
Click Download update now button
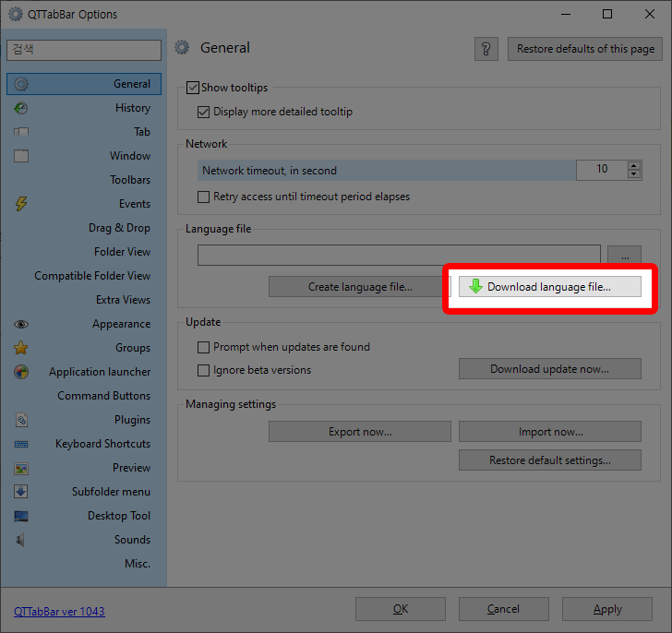pos(550,369)
